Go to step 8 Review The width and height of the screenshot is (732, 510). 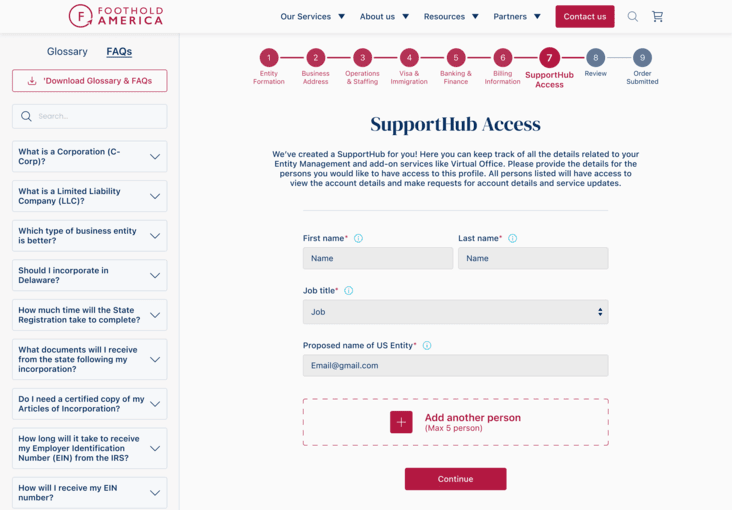click(x=595, y=58)
